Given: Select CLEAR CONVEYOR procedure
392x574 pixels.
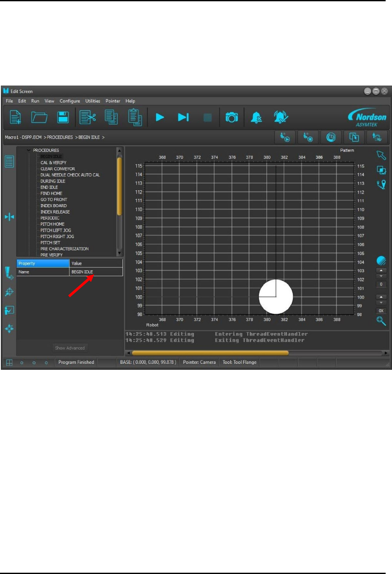Looking at the screenshot, I should point(58,169).
